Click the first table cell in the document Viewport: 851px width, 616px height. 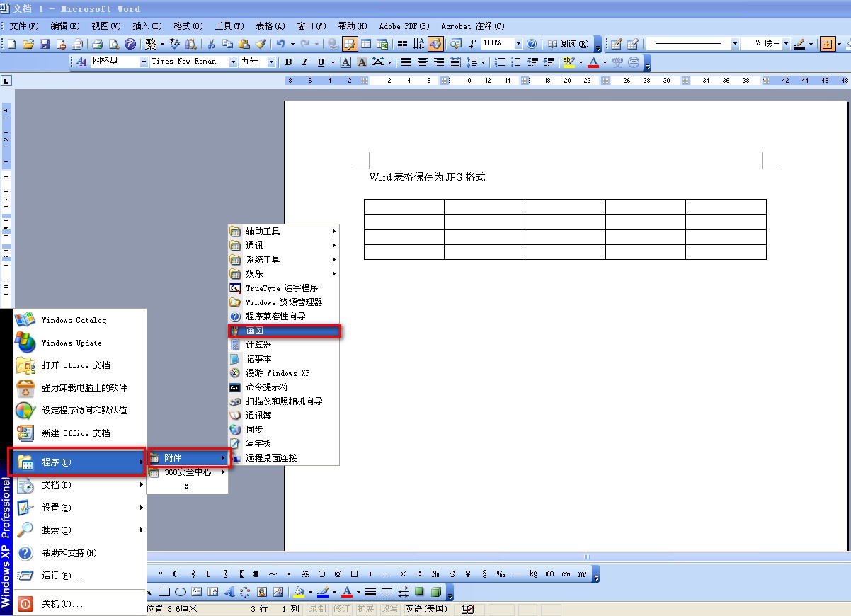(404, 207)
